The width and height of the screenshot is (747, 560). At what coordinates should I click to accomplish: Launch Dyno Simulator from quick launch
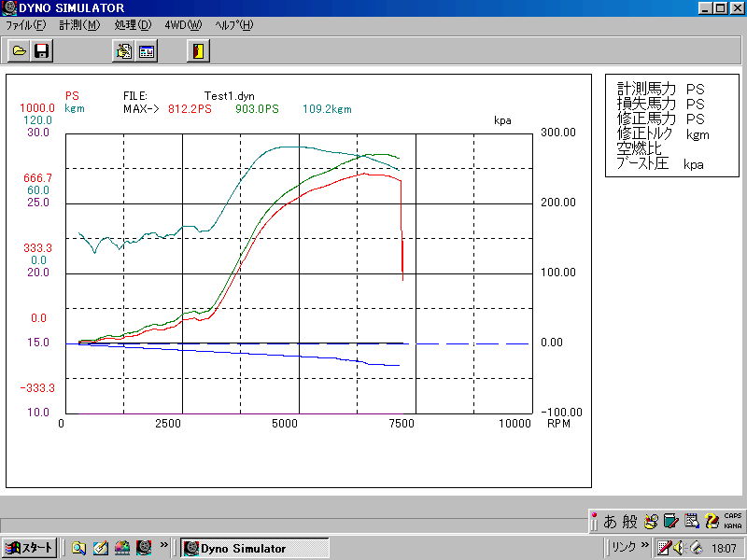[144, 548]
